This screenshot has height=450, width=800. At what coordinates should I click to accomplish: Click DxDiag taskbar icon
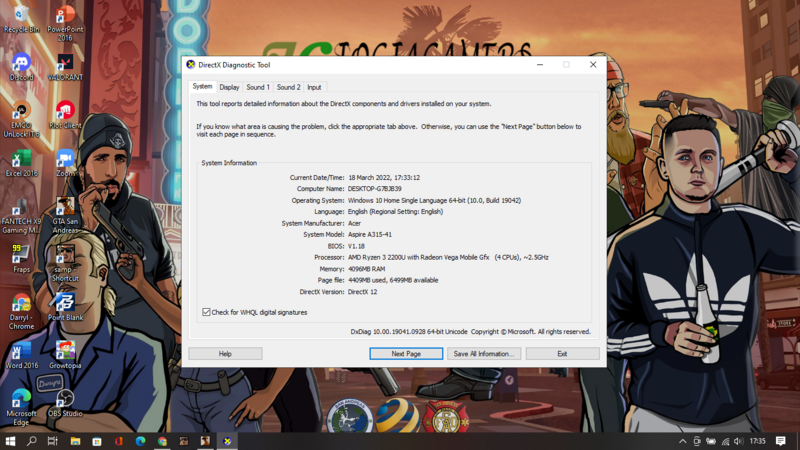[x=227, y=441]
